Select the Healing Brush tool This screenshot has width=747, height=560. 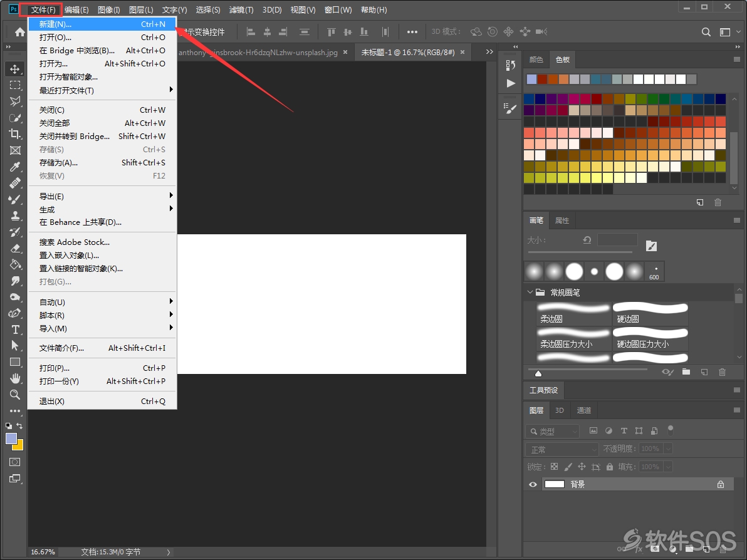15,183
